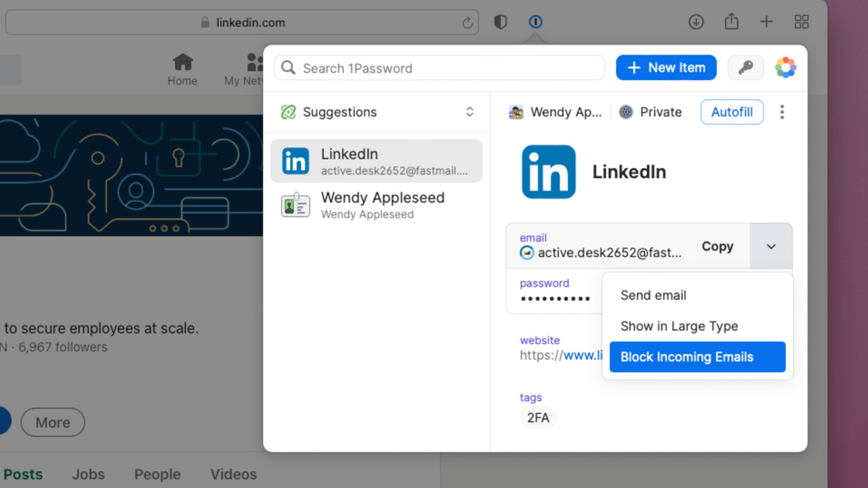Open the key password generator icon
The width and height of the screenshot is (868, 488).
(x=746, y=68)
